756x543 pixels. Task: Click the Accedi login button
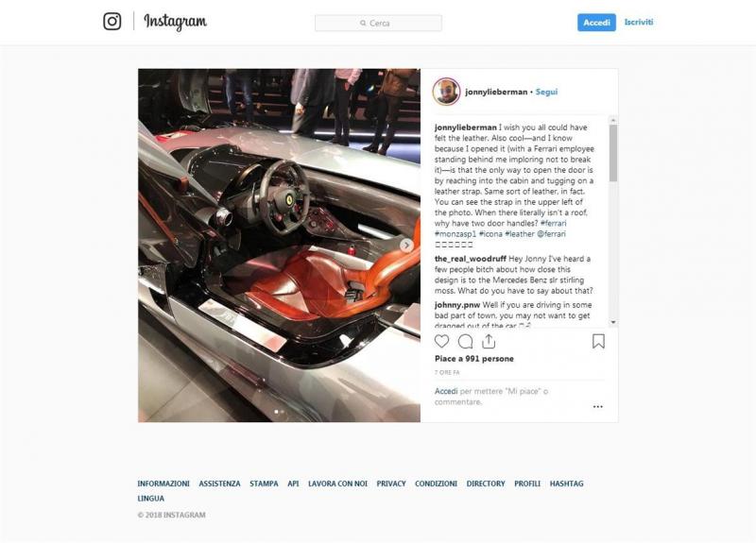596,23
